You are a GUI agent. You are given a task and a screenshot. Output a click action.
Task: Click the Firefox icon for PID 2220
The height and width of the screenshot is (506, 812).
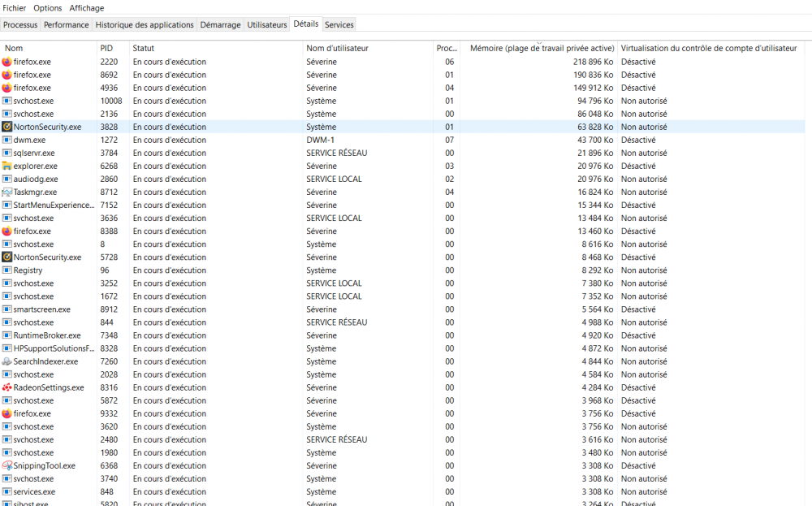click(7, 62)
